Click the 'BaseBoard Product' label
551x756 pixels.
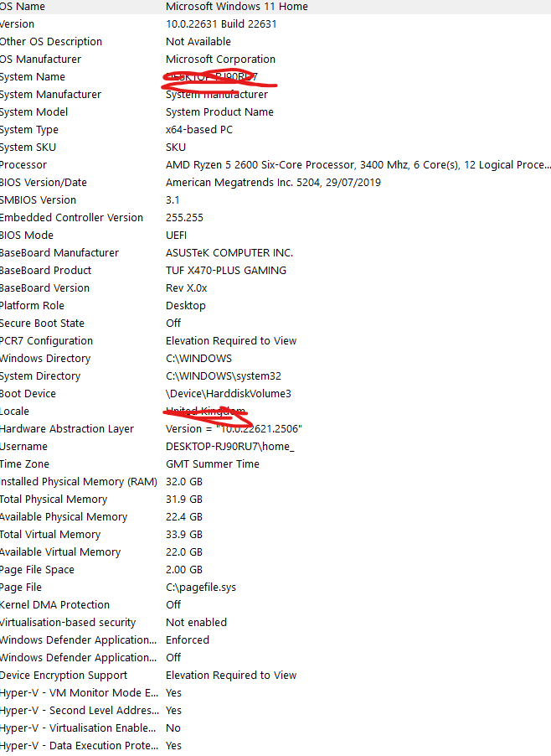pyautogui.click(x=45, y=271)
